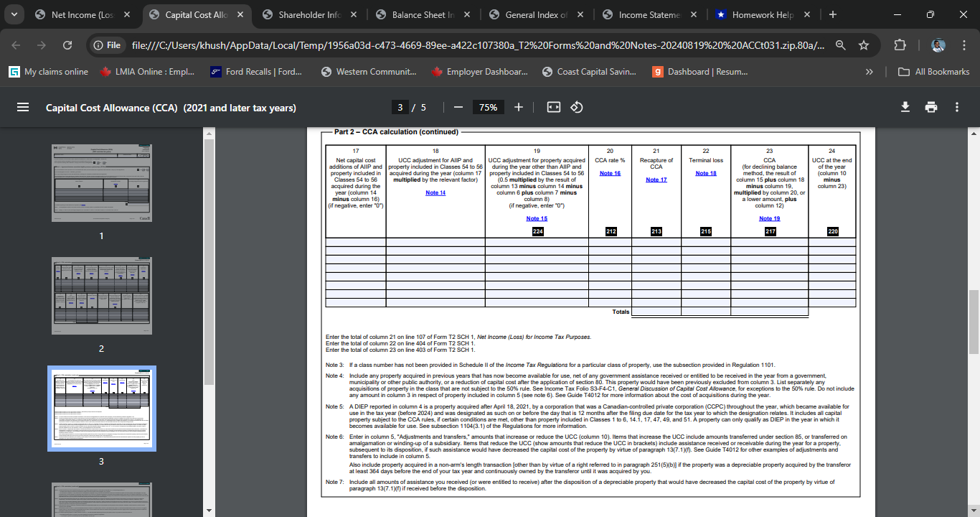Screen dimensions: 980x517
Task: Zoom in the PDF with plus button
Action: pyautogui.click(x=519, y=107)
